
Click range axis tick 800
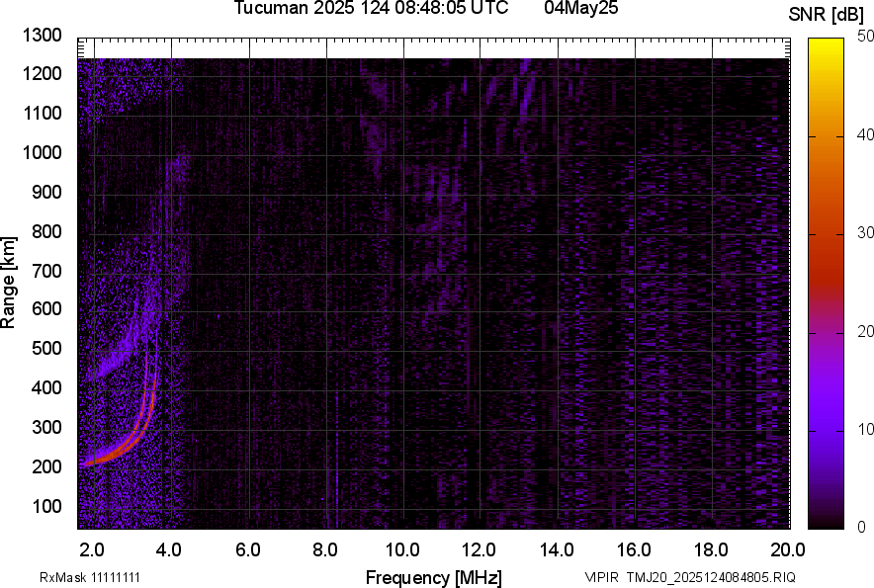coord(46,231)
